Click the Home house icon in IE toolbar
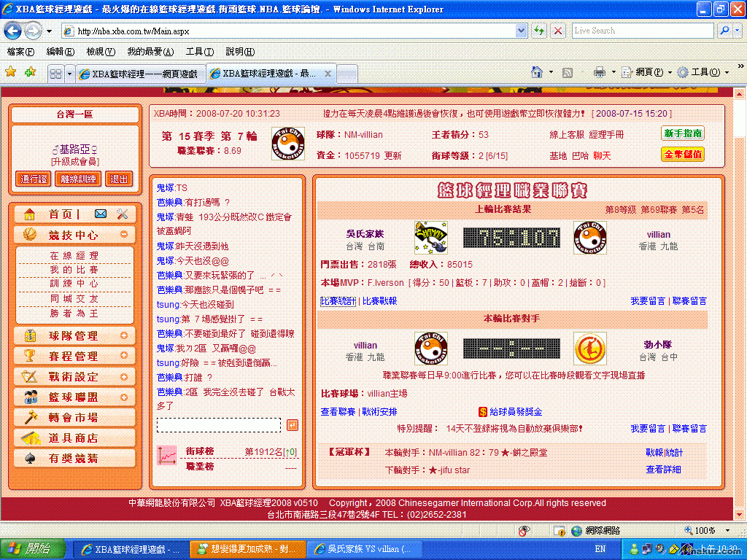 coord(537,72)
